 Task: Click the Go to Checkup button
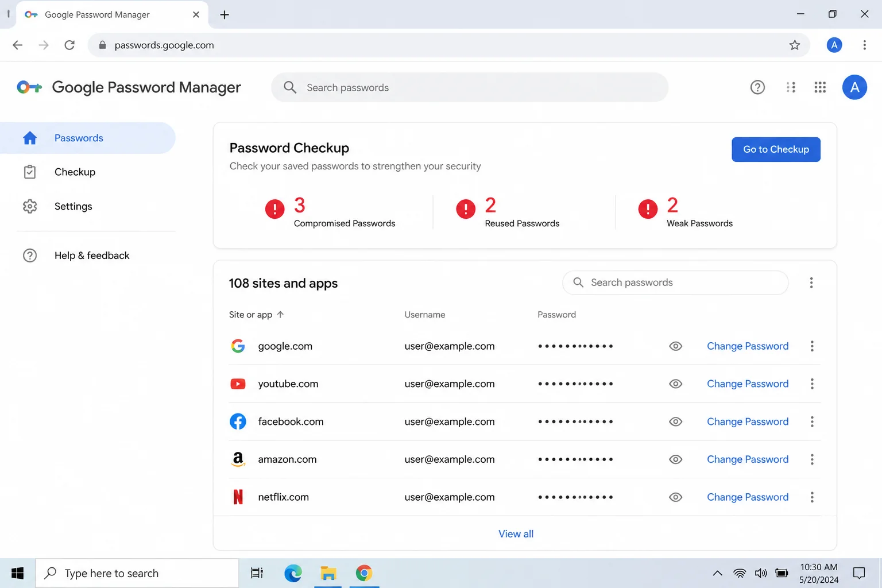pyautogui.click(x=776, y=149)
